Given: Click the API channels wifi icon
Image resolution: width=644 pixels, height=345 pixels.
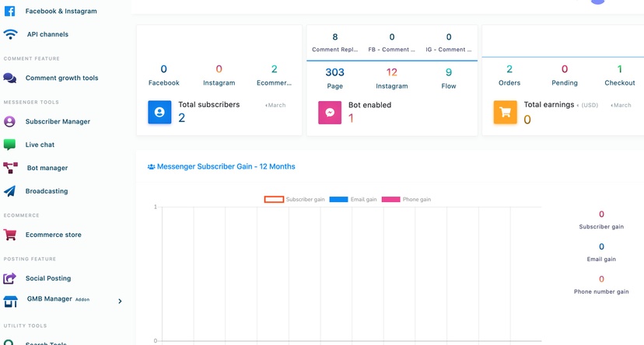Looking at the screenshot, I should click(x=10, y=34).
